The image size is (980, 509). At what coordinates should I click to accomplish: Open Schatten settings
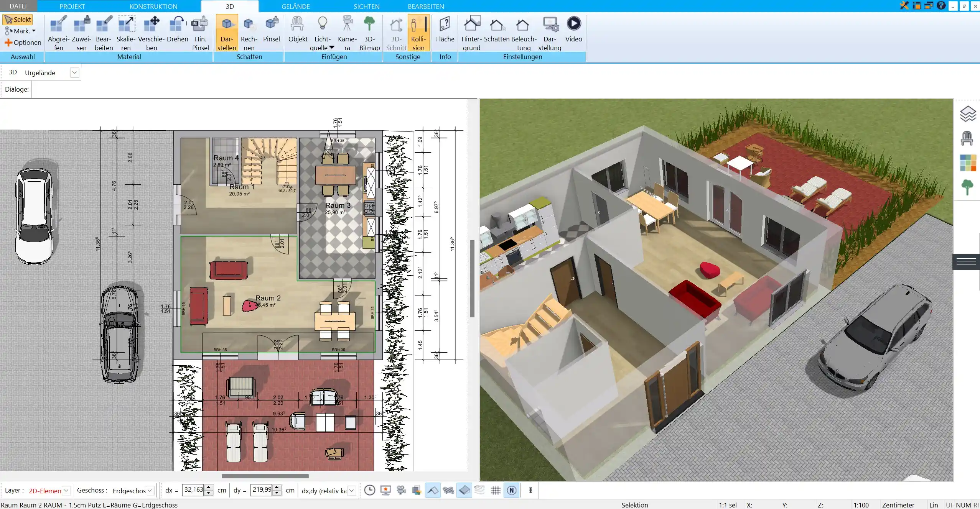pos(497,29)
